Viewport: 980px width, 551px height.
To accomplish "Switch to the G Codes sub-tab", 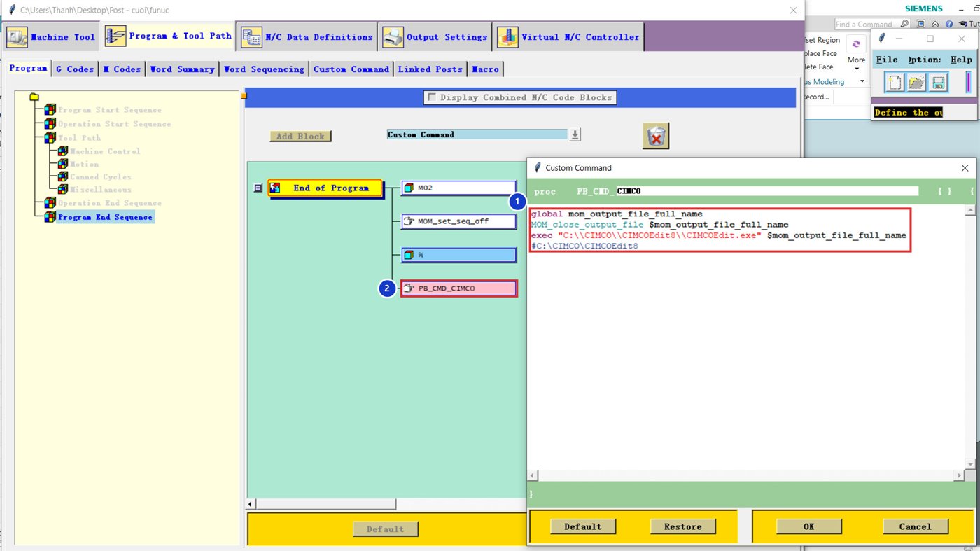I will point(75,69).
